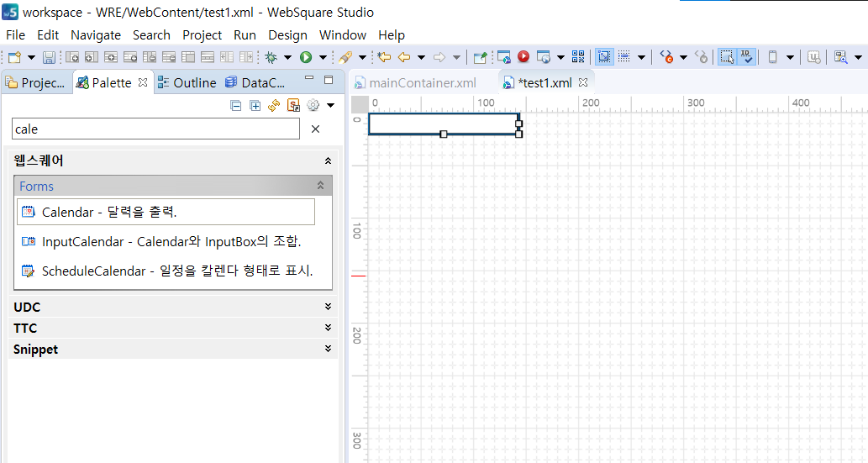Minimize the Palette panel view
868x463 pixels.
[309, 78]
